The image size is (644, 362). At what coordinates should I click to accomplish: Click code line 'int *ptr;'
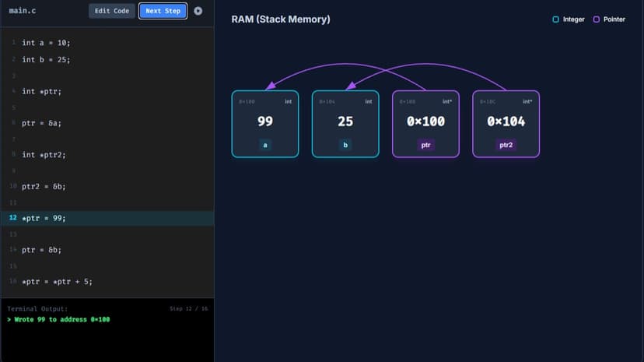click(x=41, y=91)
